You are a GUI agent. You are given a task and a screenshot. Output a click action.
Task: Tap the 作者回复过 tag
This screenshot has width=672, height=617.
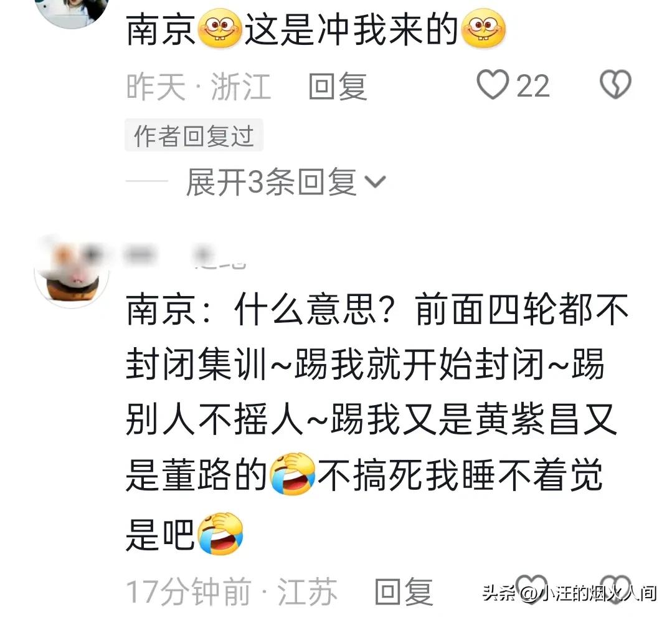194,135
